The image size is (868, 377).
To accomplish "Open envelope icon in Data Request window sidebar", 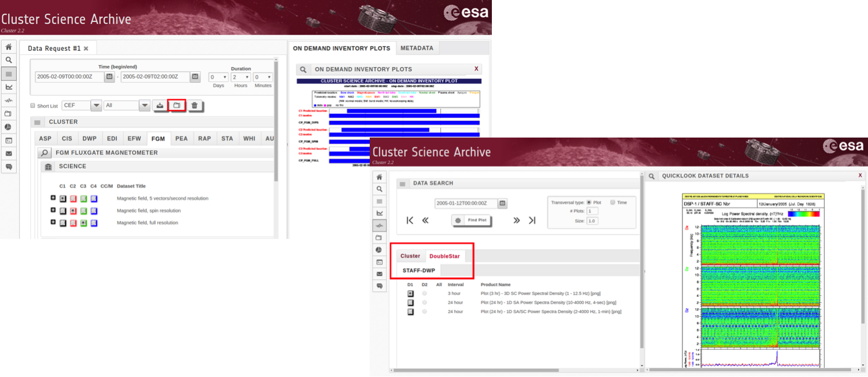I will click(x=9, y=153).
